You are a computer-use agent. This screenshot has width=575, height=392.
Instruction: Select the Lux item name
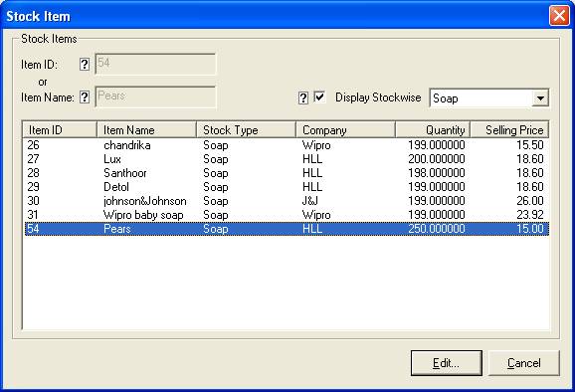click(x=112, y=159)
